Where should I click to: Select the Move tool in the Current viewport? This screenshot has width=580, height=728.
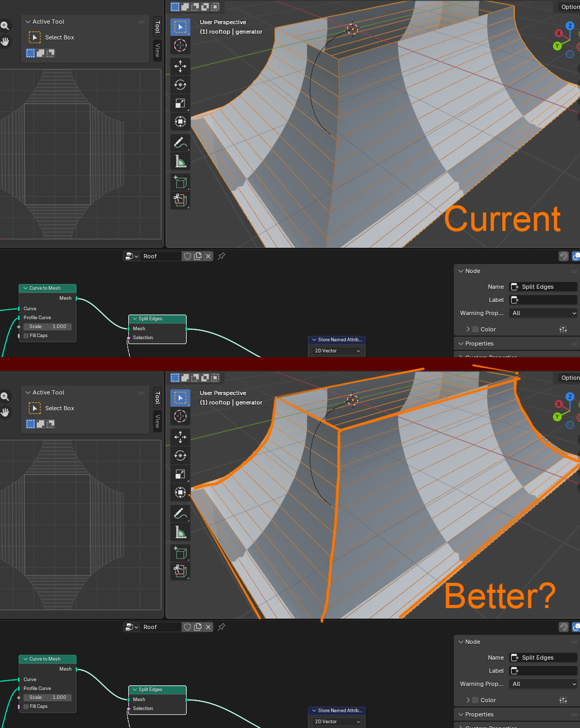coord(180,66)
